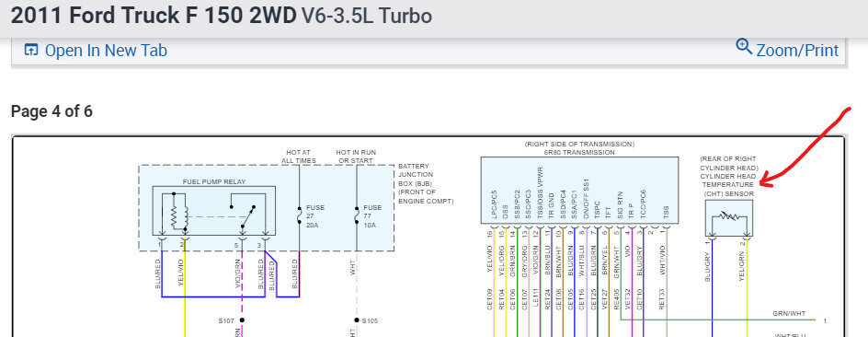Click the CET09 circuit label
Screen dimensions: 868x337
489,299
